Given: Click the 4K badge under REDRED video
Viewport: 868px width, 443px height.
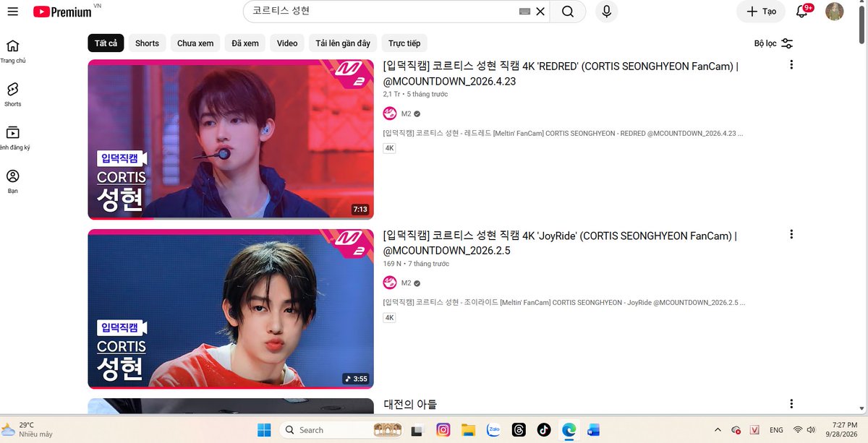Looking at the screenshot, I should click(389, 148).
